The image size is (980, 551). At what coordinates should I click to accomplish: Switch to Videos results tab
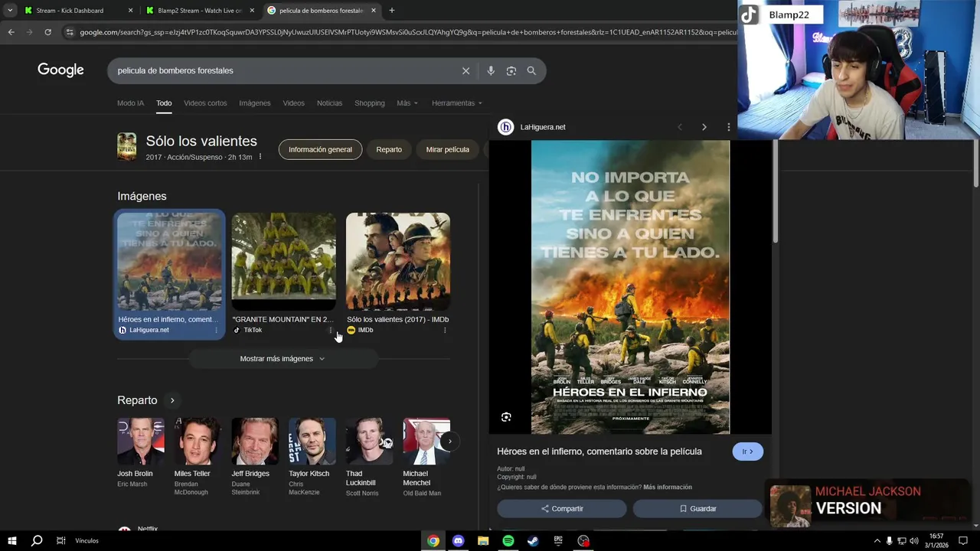[x=293, y=103]
